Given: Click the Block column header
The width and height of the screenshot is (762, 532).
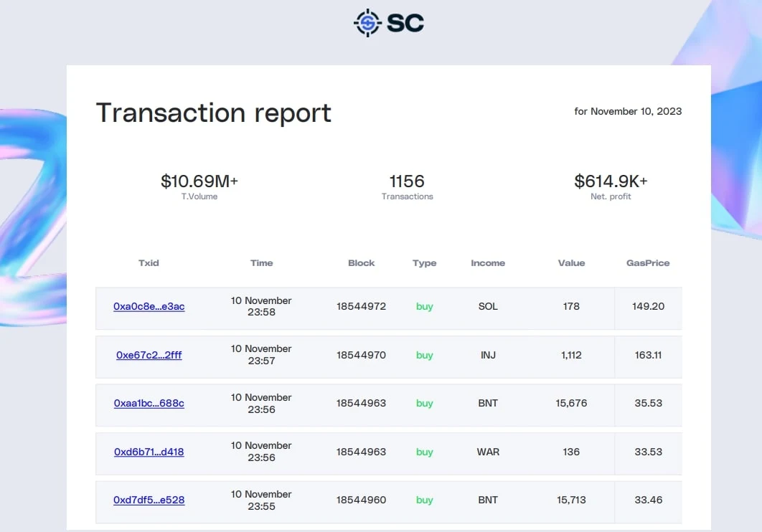Looking at the screenshot, I should [361, 262].
